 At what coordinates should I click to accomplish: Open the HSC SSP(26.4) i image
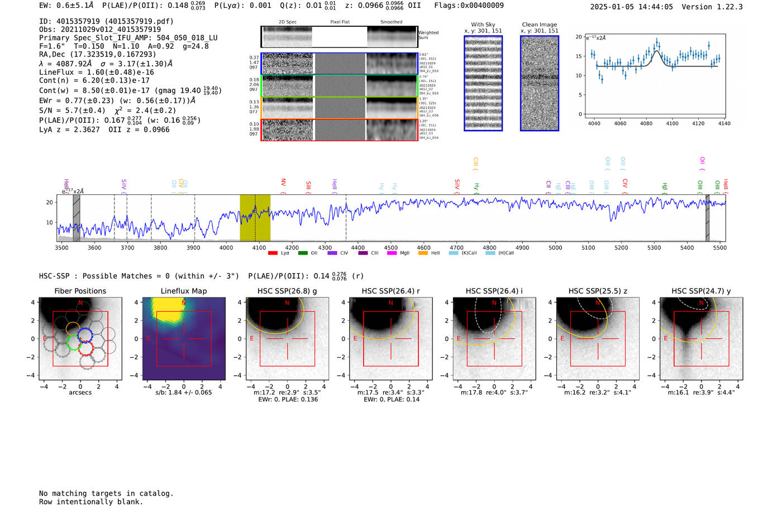point(494,338)
